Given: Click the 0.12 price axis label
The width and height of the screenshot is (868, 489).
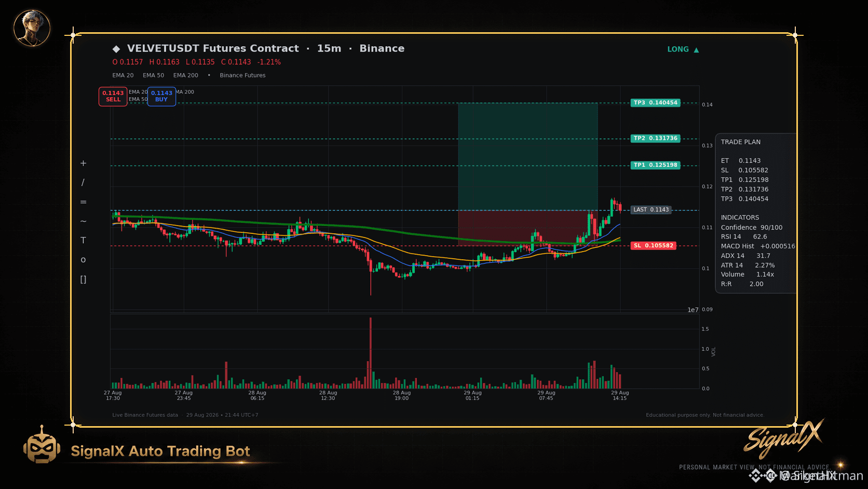Looking at the screenshot, I should (707, 187).
